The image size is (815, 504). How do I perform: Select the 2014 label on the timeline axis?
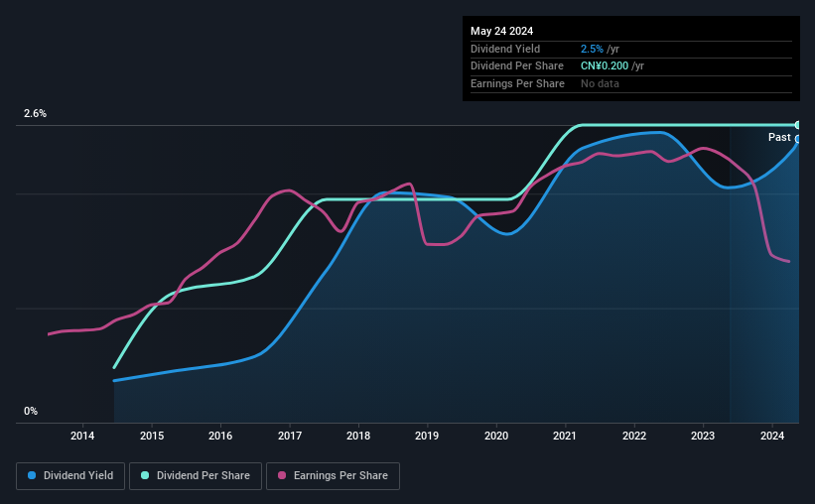(x=82, y=436)
